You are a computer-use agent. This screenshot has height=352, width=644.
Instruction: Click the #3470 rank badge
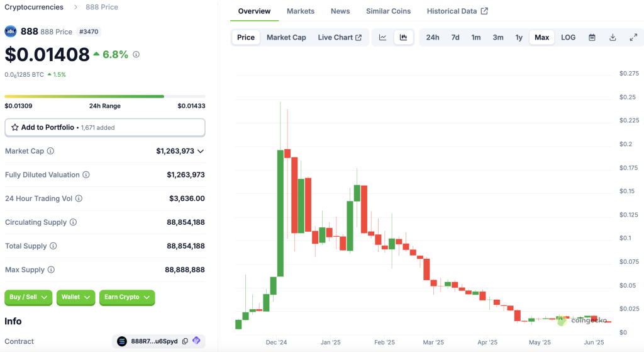89,31
